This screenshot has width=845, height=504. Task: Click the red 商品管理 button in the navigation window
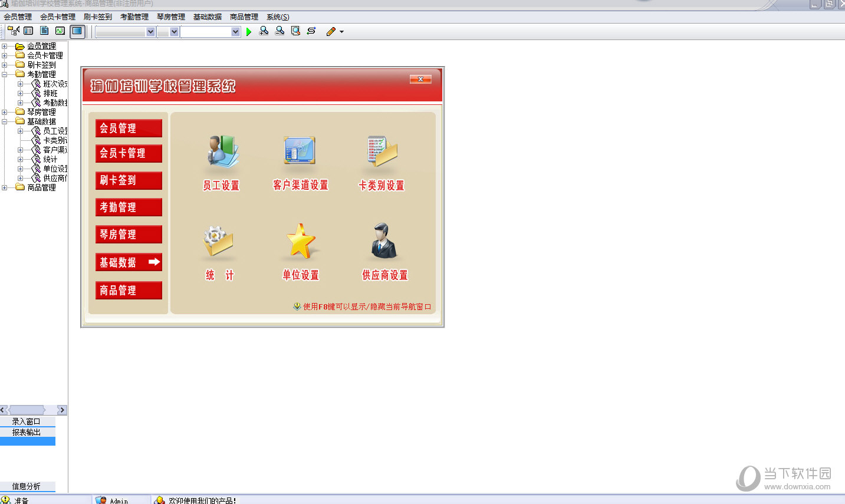click(129, 290)
